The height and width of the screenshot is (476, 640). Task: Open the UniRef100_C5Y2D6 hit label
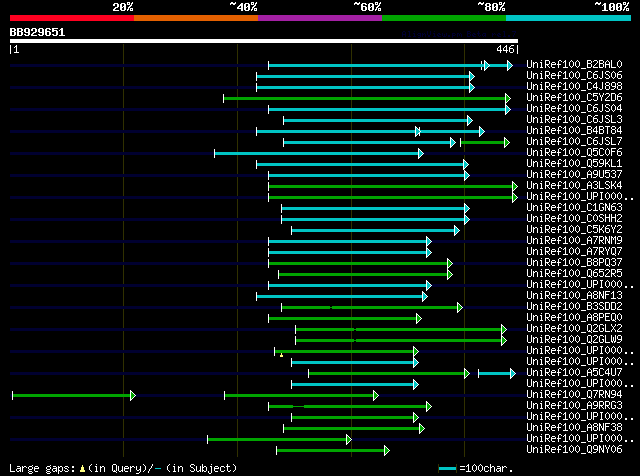(574, 98)
